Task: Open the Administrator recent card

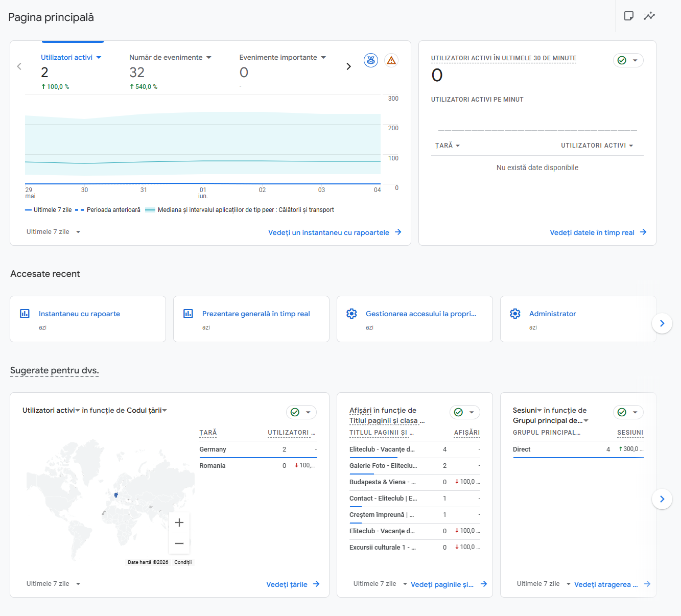Action: pos(578,319)
